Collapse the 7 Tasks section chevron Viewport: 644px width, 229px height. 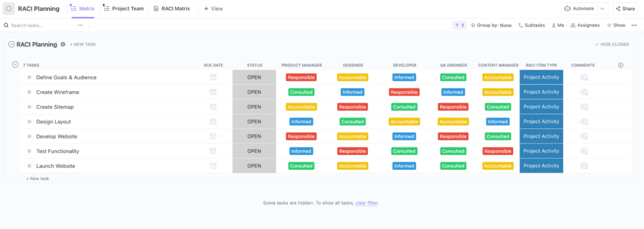click(x=15, y=65)
